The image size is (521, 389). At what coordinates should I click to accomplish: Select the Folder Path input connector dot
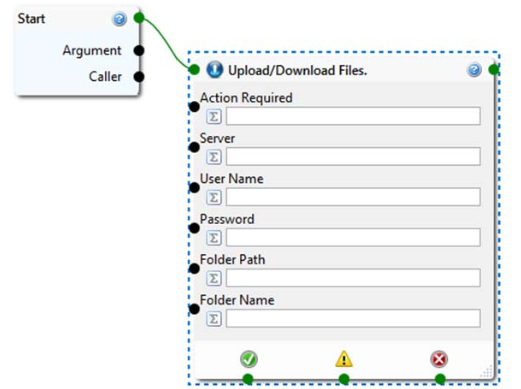[194, 268]
